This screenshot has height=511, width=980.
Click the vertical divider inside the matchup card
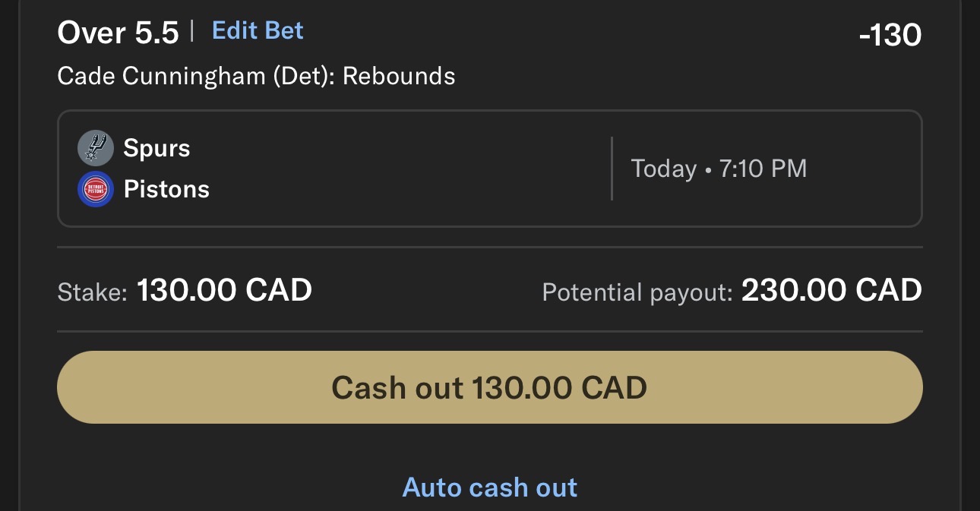612,169
